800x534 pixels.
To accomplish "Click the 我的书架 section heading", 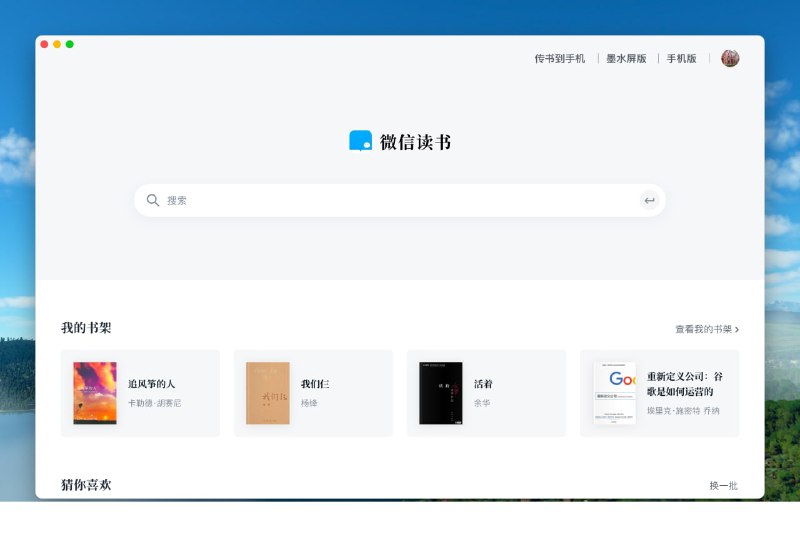I will 86,327.
